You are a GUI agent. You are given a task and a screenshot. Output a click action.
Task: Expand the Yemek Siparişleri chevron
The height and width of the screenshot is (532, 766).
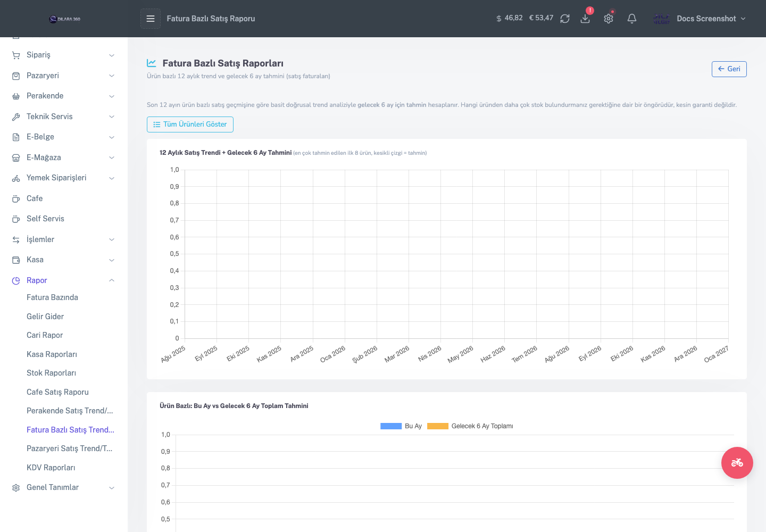point(112,178)
